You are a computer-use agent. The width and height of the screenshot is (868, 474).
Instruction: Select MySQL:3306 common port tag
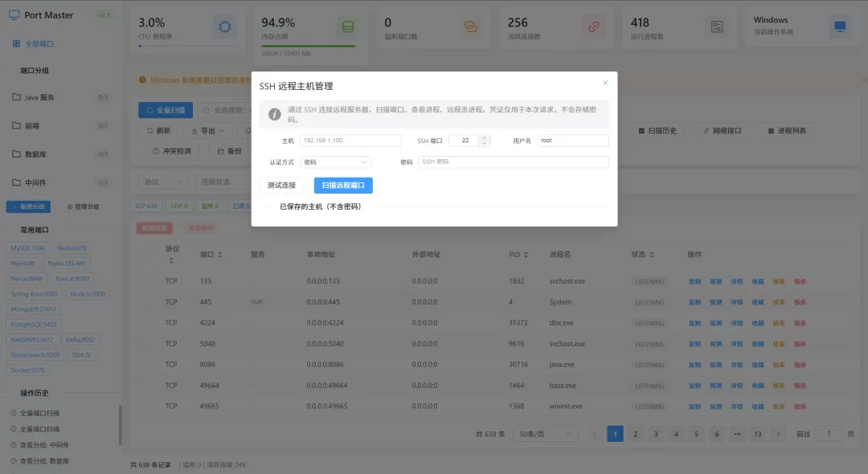pyautogui.click(x=27, y=248)
